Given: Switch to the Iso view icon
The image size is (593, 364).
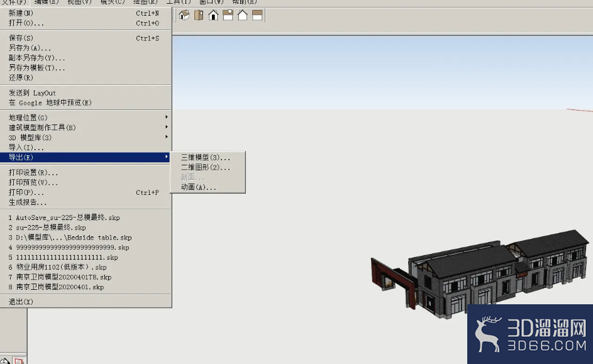Looking at the screenshot, I should (x=184, y=15).
